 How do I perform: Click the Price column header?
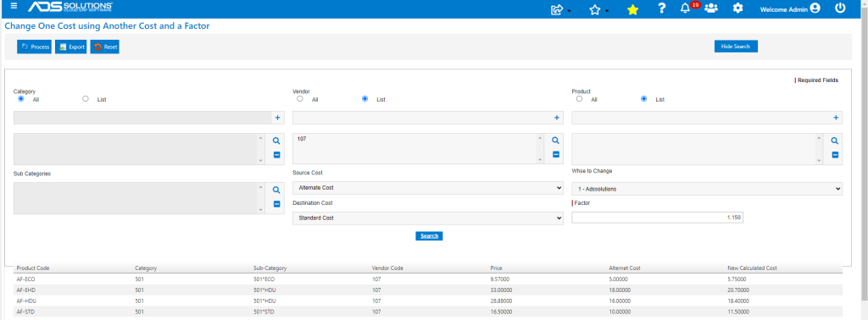(x=496, y=268)
